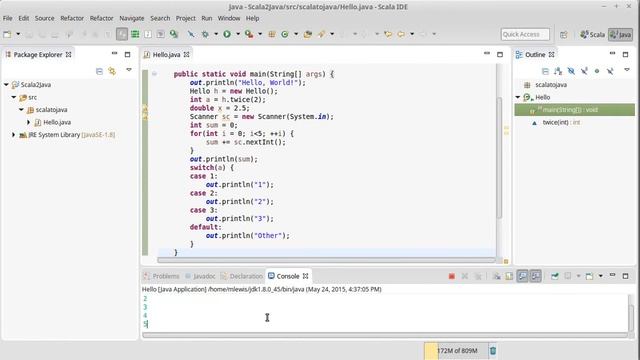
Task: Select main(String[]) in the Outline
Action: click(x=574, y=110)
